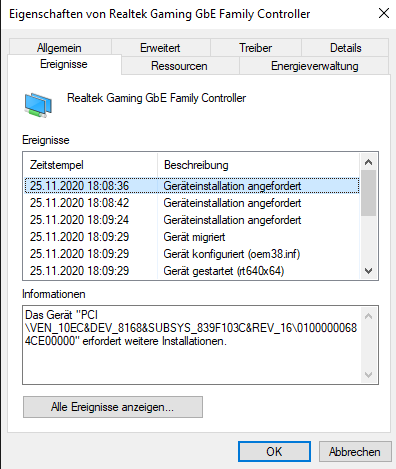The width and height of the screenshot is (396, 469).
Task: Click the events list down arrow
Action: click(368, 270)
